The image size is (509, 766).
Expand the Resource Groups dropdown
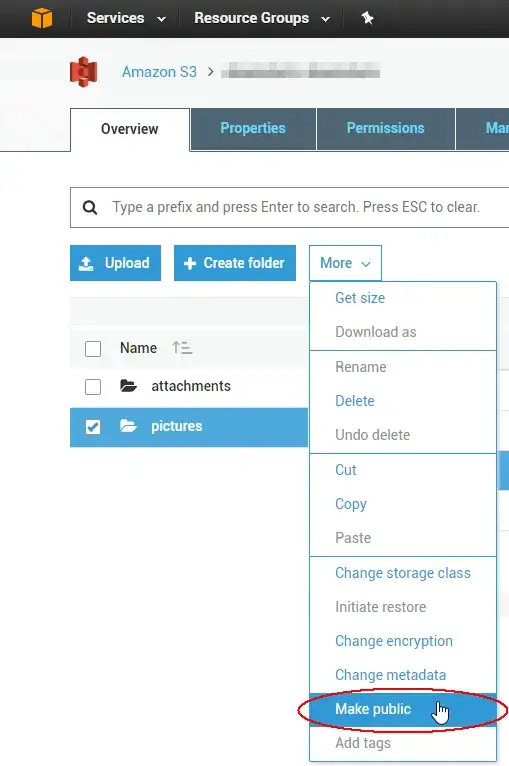point(262,18)
